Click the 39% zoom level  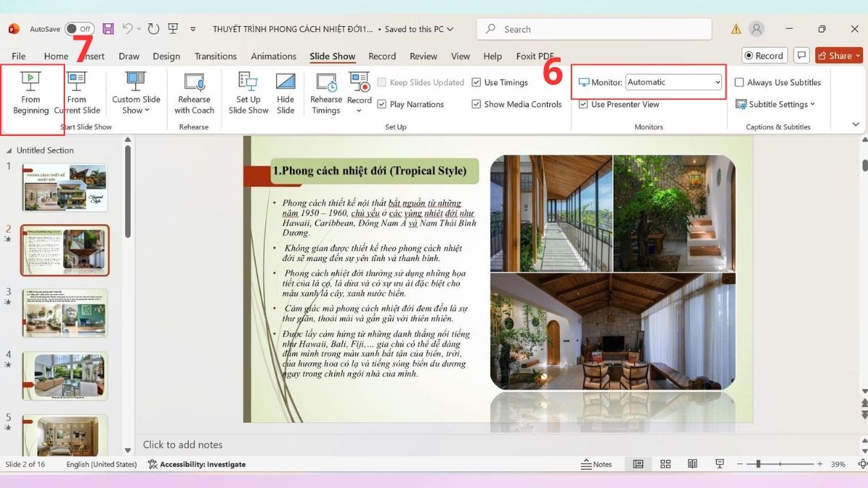tap(838, 464)
